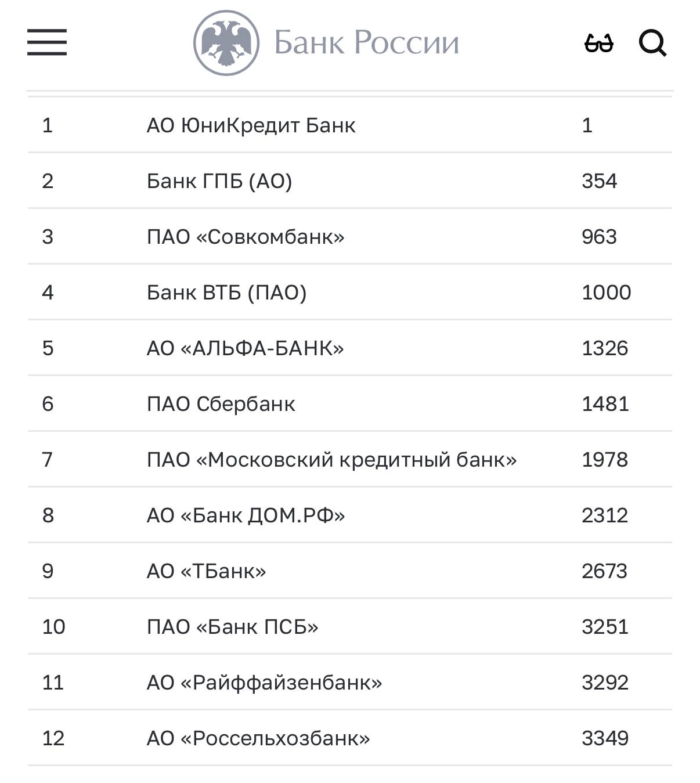Click ПАО «Банк ПСБ» row
Screen dimensions: 700x783
(x=232, y=627)
